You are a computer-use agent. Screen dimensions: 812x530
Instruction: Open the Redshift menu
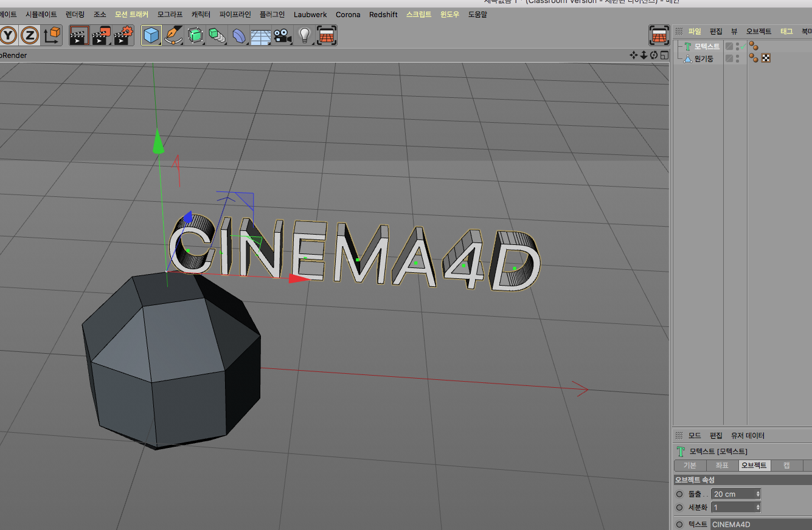point(383,15)
